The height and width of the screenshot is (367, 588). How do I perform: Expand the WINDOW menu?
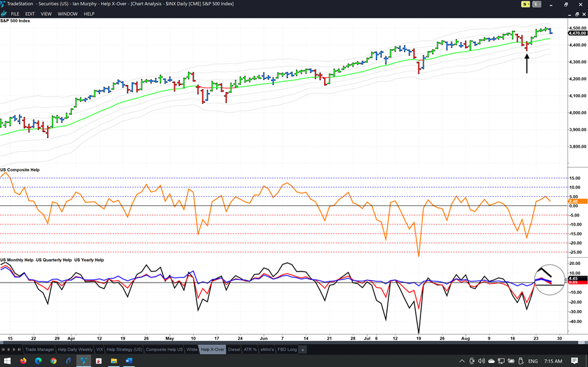pyautogui.click(x=67, y=14)
